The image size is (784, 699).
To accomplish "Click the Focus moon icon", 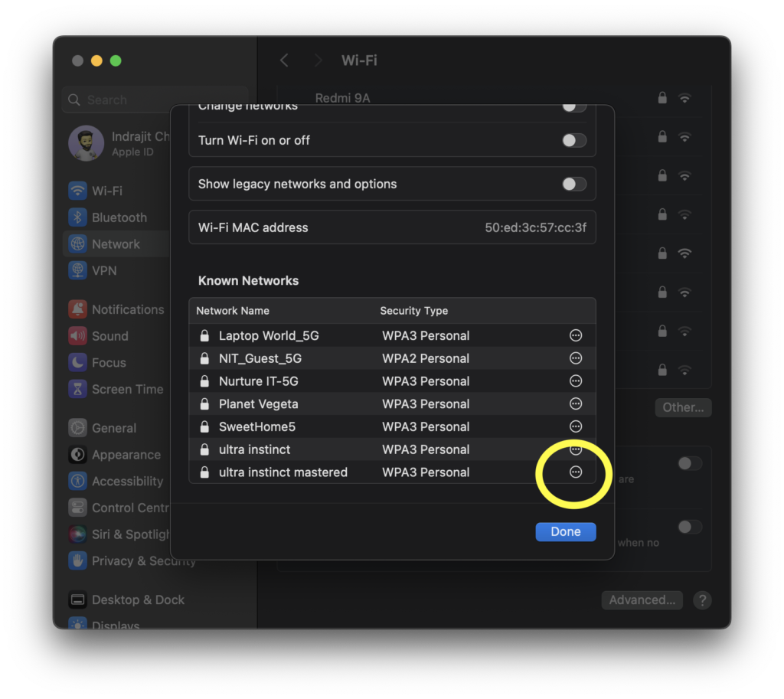I will [77, 363].
